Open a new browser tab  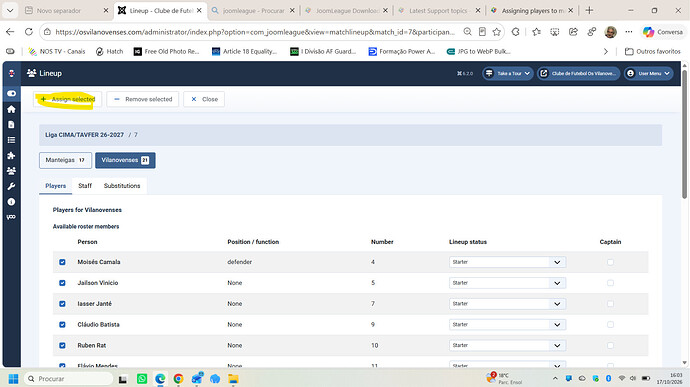[589, 10]
